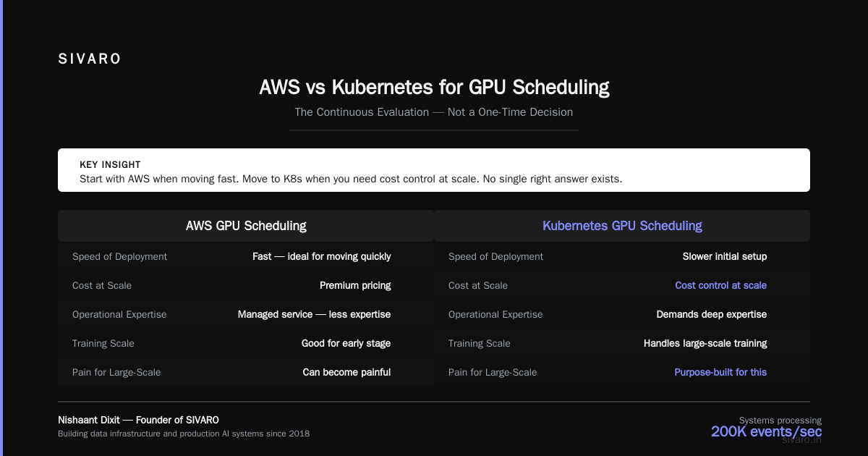Click 'Managed service — less expertise' value
Image resolution: width=868 pixels, height=456 pixels.
(x=314, y=314)
